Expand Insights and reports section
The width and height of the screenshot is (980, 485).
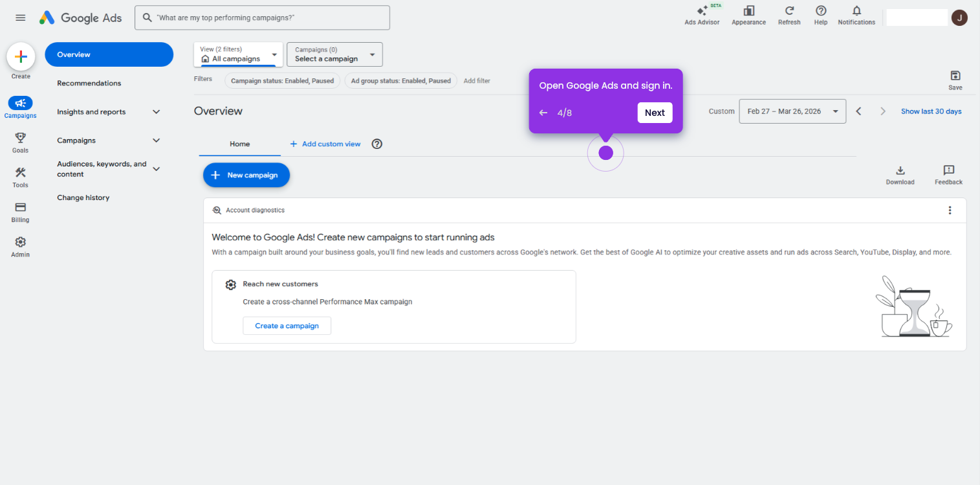click(156, 112)
